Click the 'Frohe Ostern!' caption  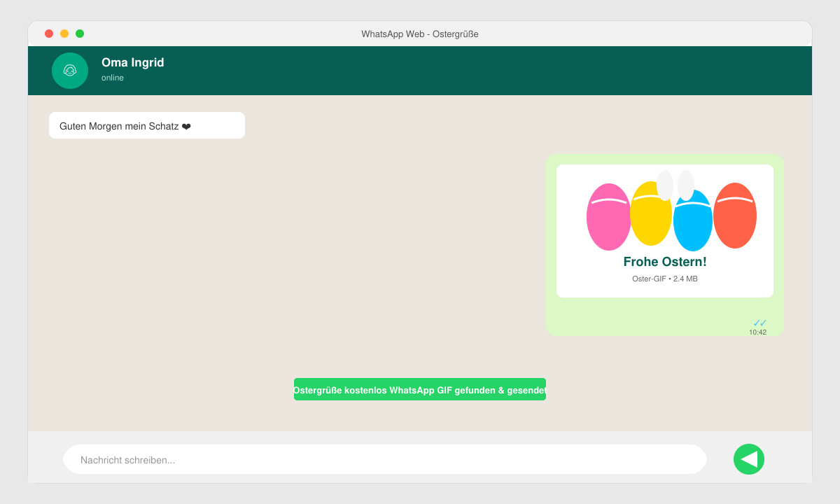(x=665, y=262)
